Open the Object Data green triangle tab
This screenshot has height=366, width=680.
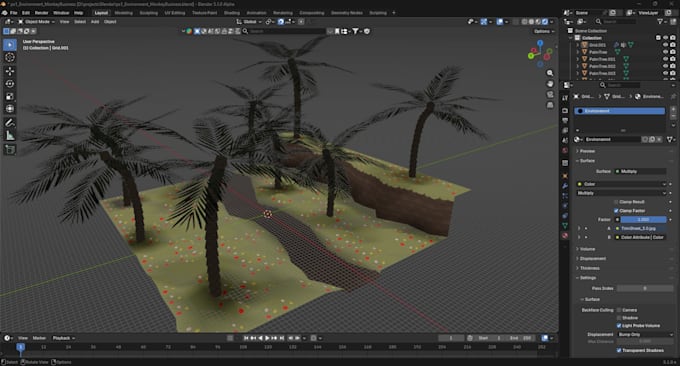(x=565, y=225)
